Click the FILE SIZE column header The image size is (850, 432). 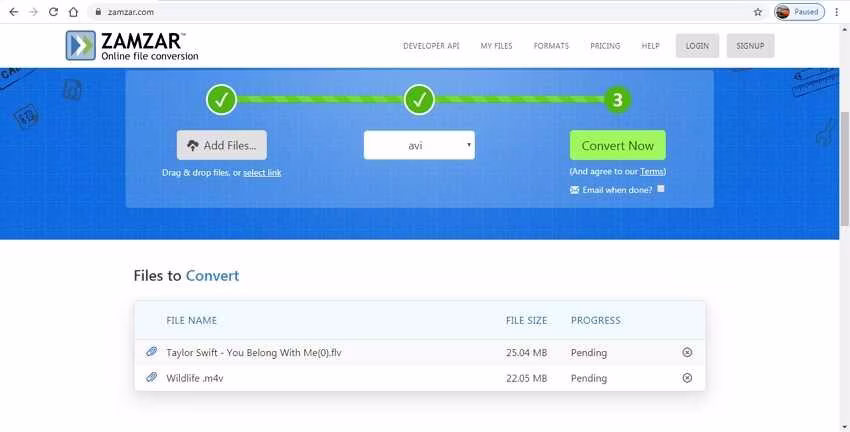point(526,320)
